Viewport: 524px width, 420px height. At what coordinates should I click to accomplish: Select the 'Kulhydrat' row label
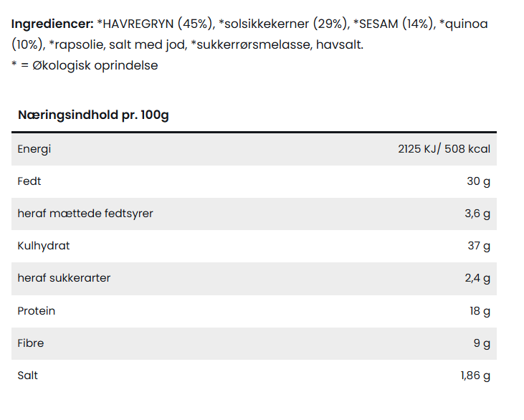click(x=44, y=246)
